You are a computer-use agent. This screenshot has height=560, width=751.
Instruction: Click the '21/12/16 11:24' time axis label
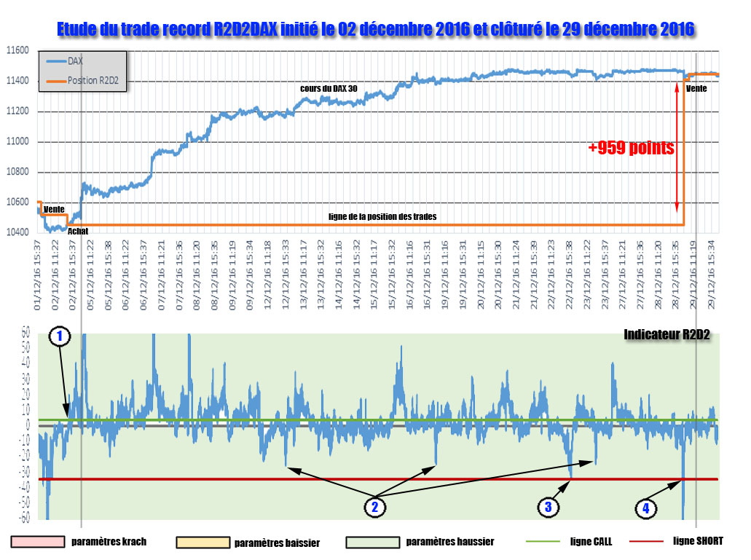tap(516, 275)
